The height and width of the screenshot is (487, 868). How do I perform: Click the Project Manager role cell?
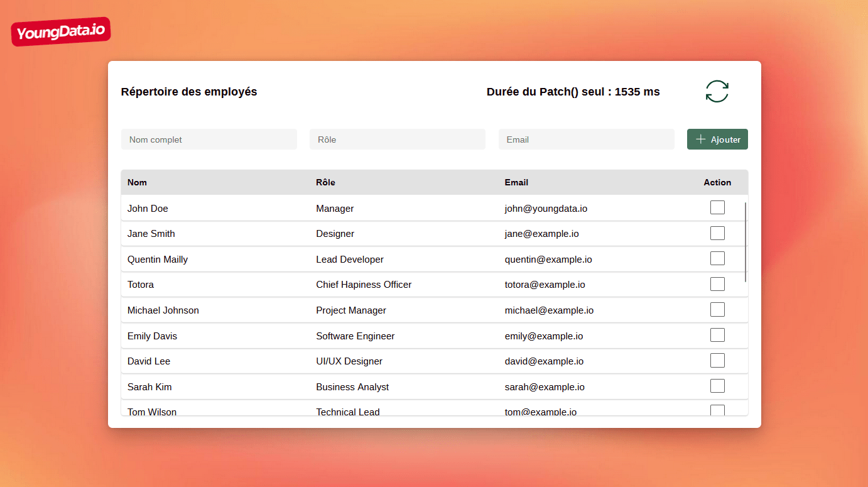351,310
